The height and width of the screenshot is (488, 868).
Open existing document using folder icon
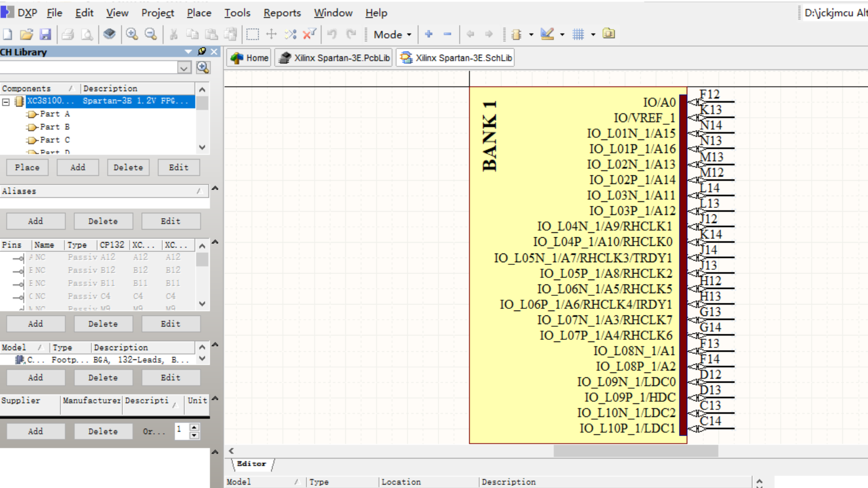26,34
